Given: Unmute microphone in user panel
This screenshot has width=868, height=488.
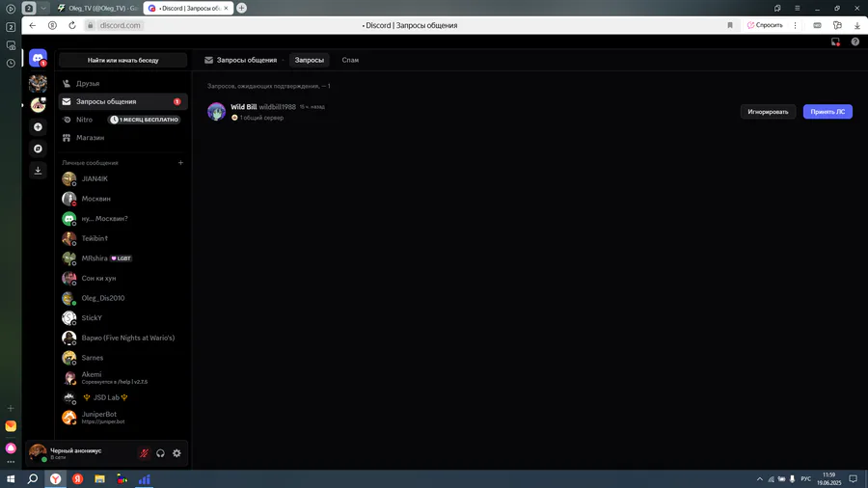Looking at the screenshot, I should [144, 453].
